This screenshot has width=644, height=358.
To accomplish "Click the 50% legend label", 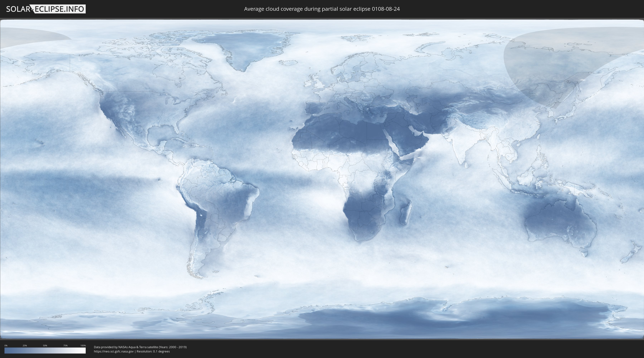I will 45,345.
